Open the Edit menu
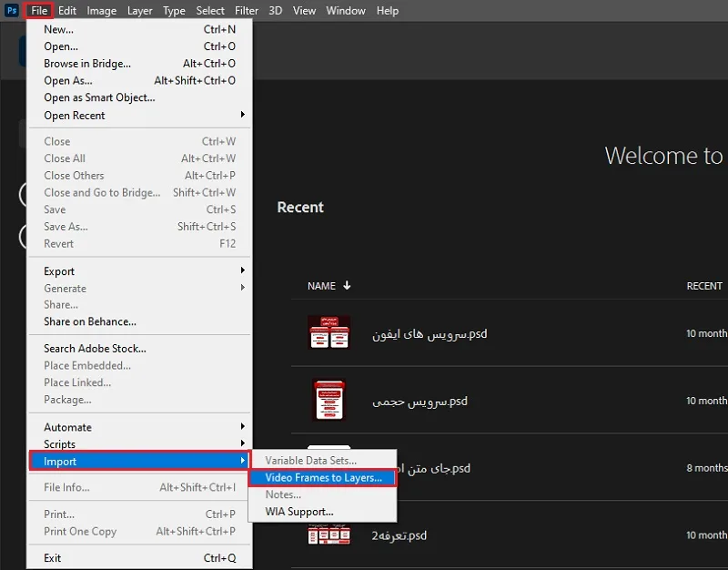728x570 pixels. [x=66, y=10]
